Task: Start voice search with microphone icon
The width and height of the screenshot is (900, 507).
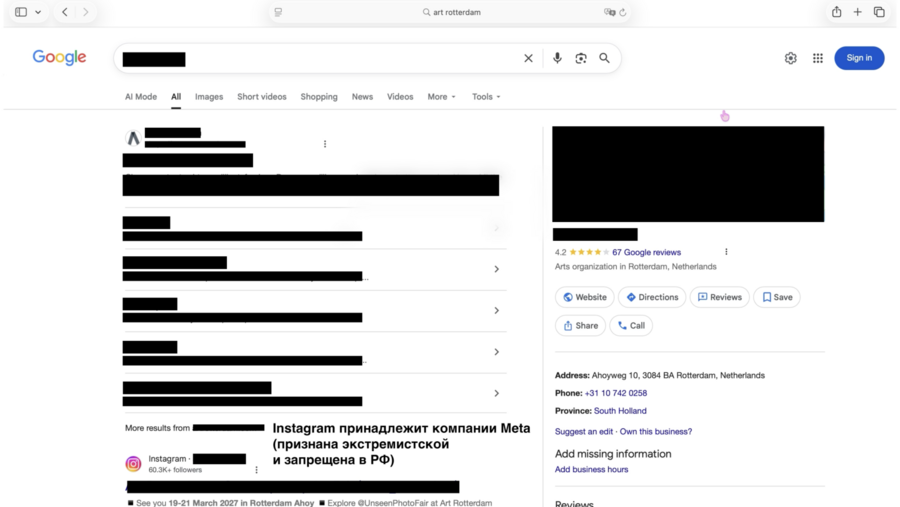Action: point(557,58)
